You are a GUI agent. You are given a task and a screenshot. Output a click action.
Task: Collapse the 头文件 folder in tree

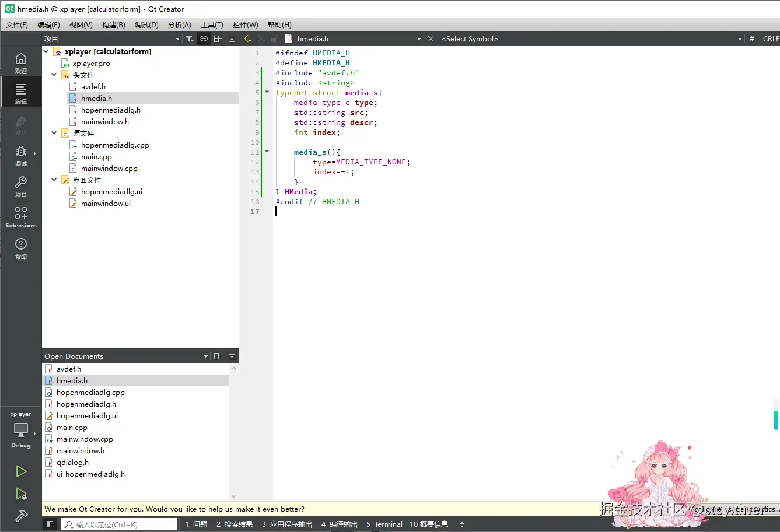(x=54, y=75)
